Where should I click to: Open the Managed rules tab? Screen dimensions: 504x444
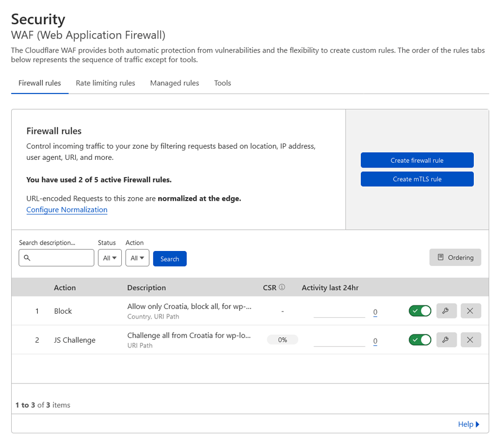[x=175, y=83]
